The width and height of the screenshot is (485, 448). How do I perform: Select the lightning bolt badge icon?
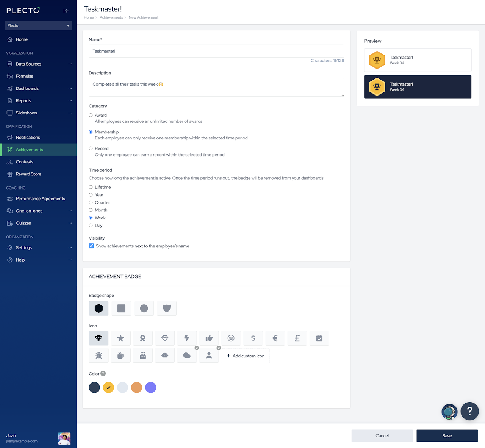(x=187, y=338)
